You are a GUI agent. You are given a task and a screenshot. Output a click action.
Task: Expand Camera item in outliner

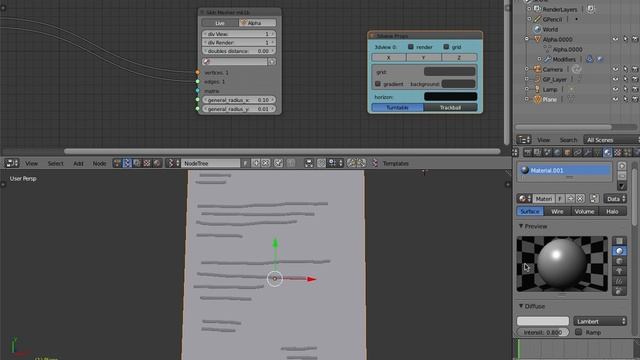tap(527, 69)
